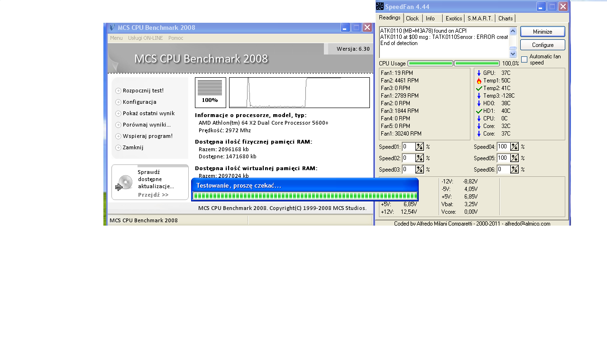This screenshot has height=364, width=607.
Task: Click the '-12V: -8,82V' voltage reading
Action: pos(460,182)
